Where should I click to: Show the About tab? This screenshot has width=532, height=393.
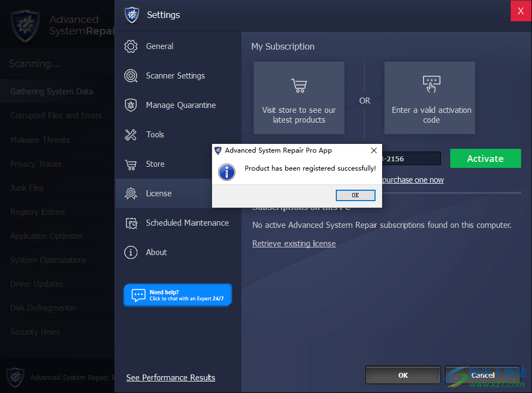tap(178, 252)
